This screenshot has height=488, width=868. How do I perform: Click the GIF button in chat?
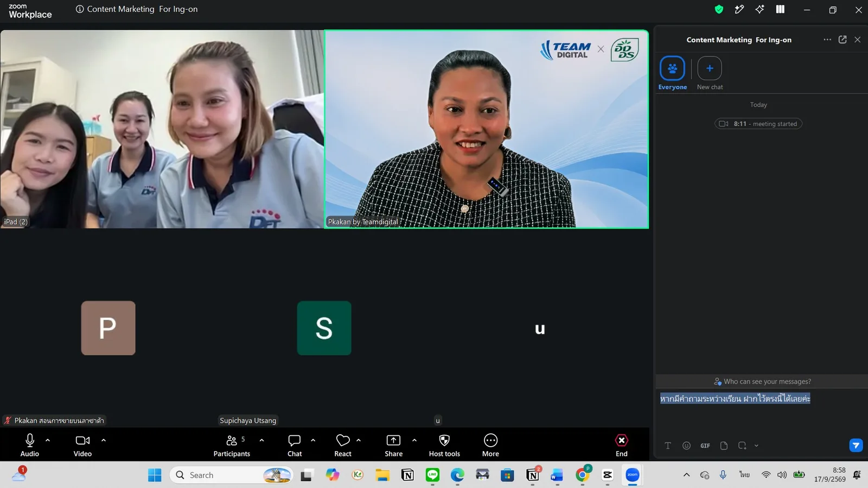point(705,446)
